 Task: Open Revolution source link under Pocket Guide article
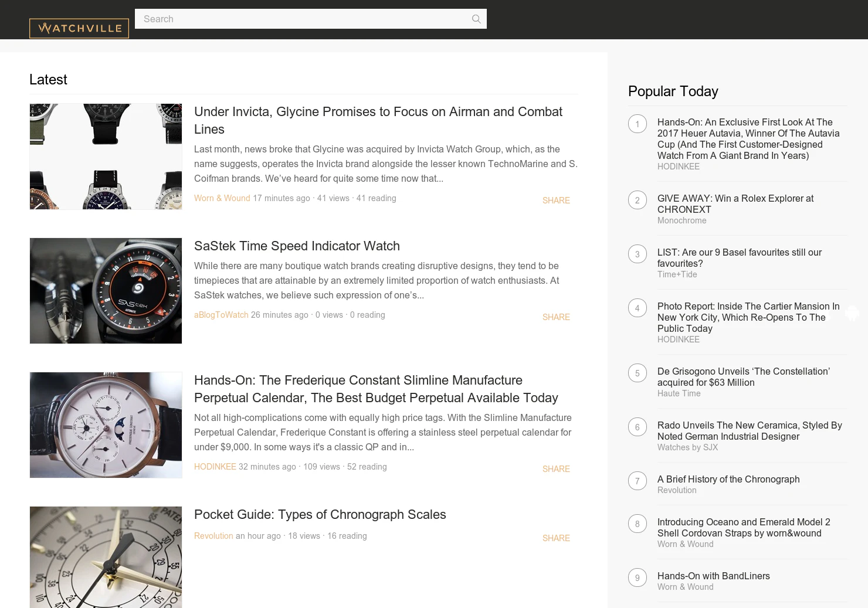click(x=213, y=536)
